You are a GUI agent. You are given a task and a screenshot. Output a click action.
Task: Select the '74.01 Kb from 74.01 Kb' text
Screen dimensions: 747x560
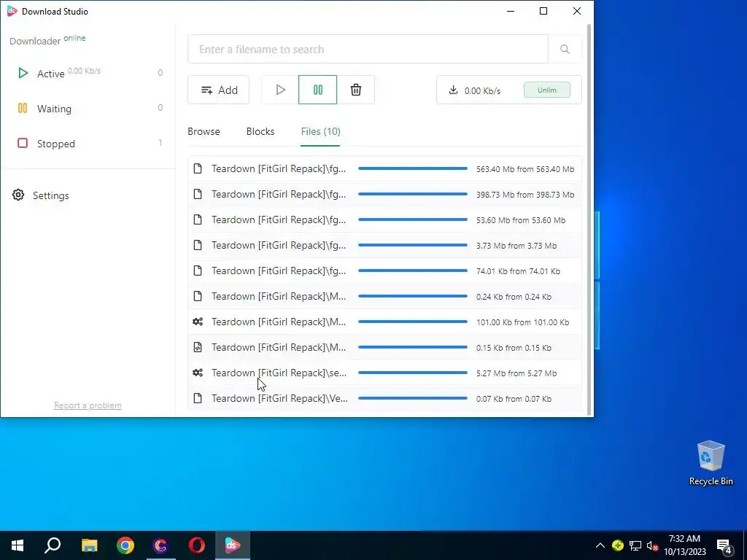[518, 271]
